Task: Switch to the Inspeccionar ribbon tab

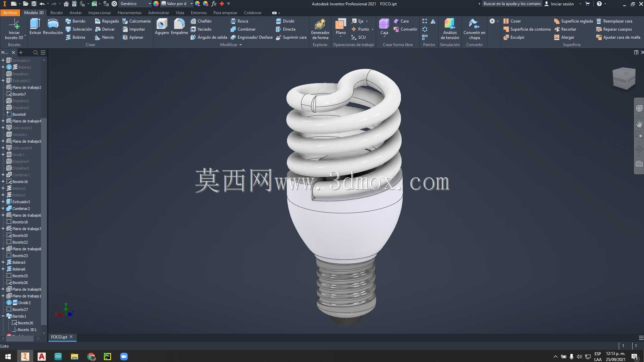Action: [99, 12]
